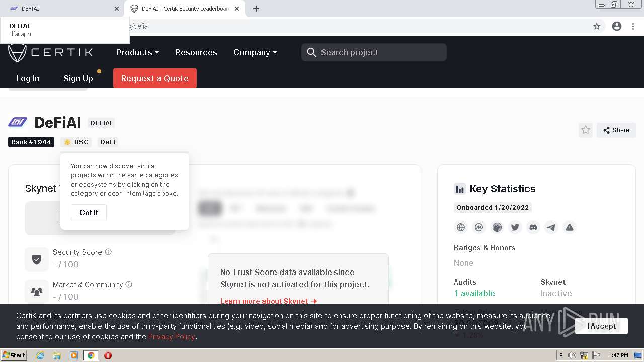The width and height of the screenshot is (644, 362).
Task: Open the CoinMarketCap icon link
Action: (479, 227)
